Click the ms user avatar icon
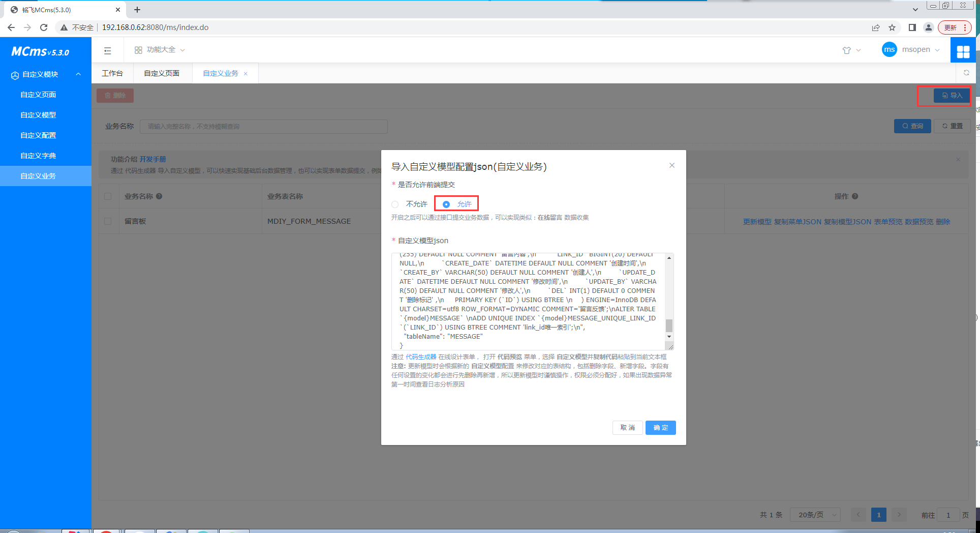Screen dimensions: 980x533 (x=889, y=50)
